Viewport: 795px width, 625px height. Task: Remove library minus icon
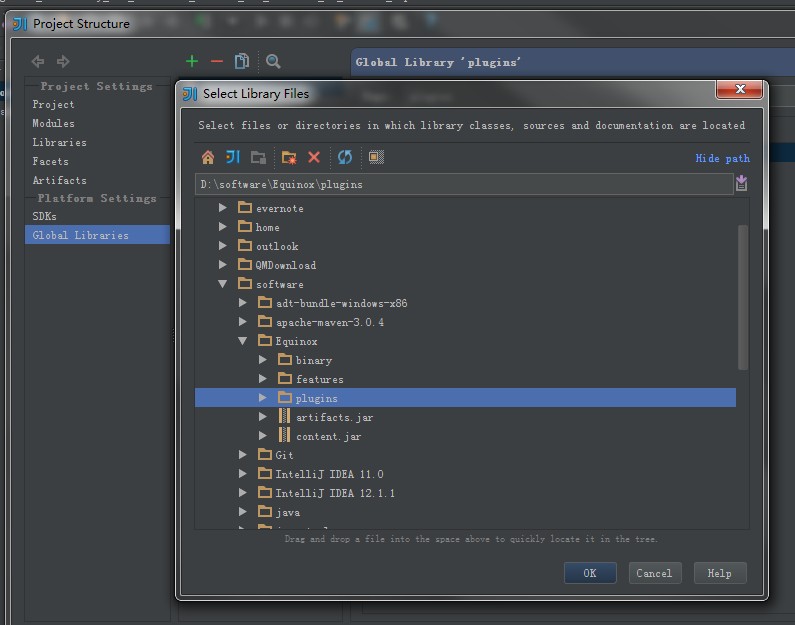pyautogui.click(x=216, y=61)
